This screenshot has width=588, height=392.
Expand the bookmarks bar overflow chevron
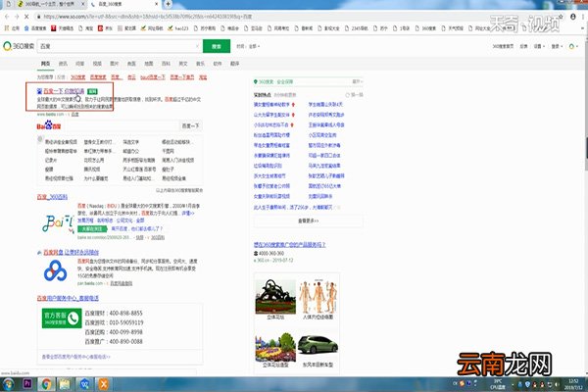pyautogui.click(x=582, y=28)
